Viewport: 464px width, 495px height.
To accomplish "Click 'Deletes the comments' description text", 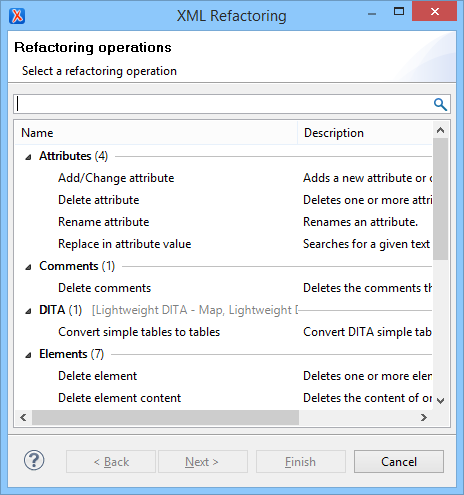I will [x=367, y=288].
